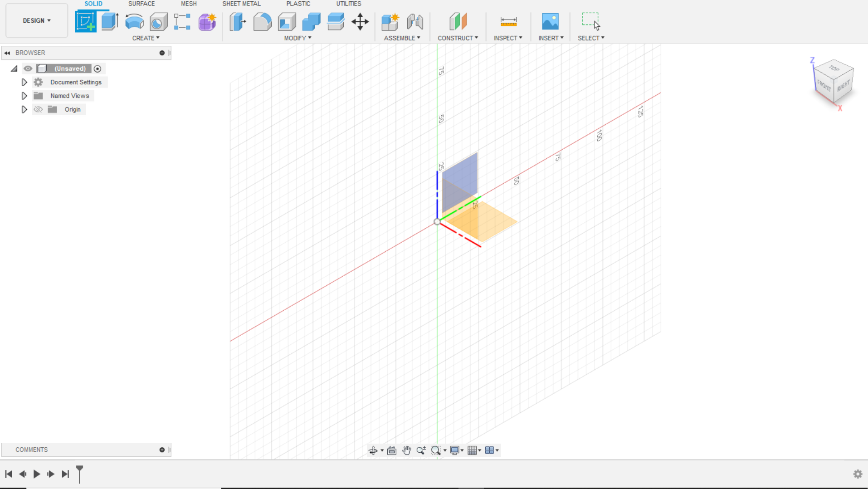
Task: Open Grid and Snaps settings
Action: (x=472, y=450)
